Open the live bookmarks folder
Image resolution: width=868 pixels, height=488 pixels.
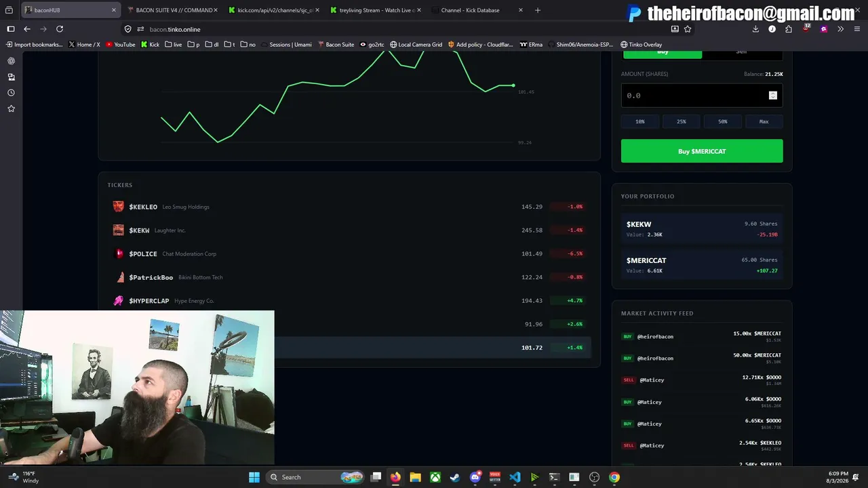pos(173,45)
